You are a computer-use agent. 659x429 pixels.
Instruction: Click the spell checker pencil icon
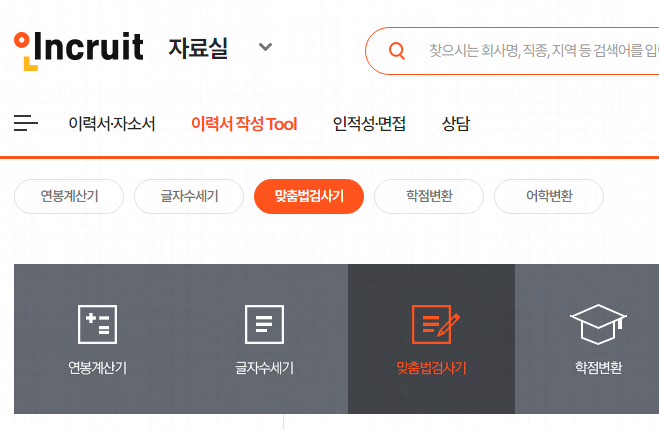coord(435,324)
